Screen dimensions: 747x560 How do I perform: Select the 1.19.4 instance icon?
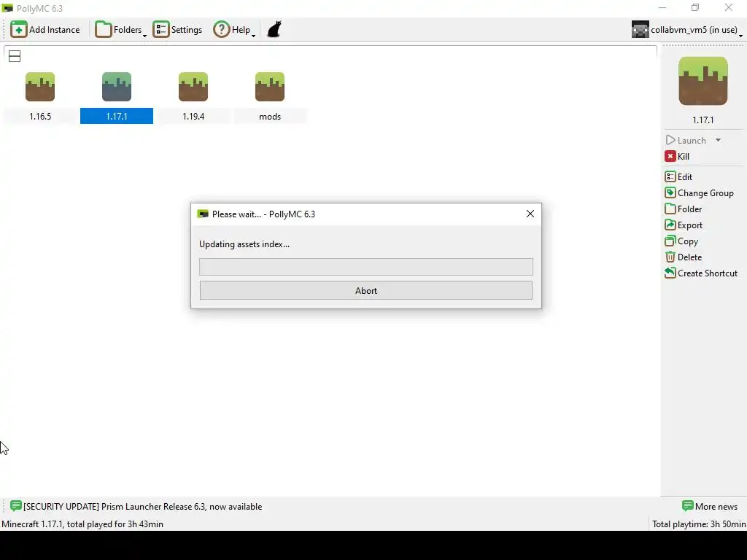click(x=193, y=87)
